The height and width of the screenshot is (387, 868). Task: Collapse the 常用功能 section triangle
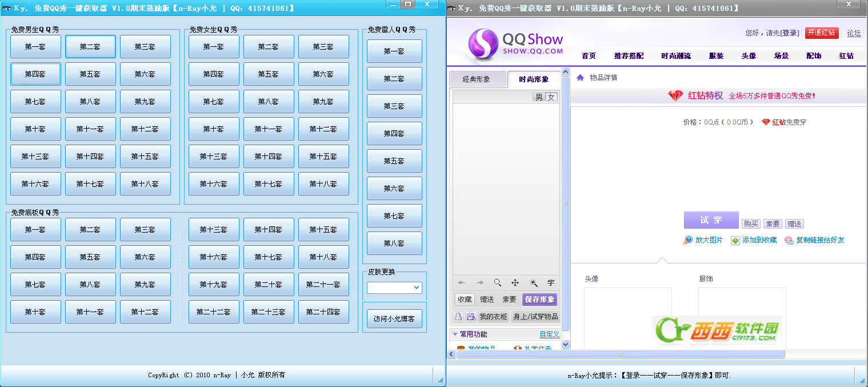point(455,334)
